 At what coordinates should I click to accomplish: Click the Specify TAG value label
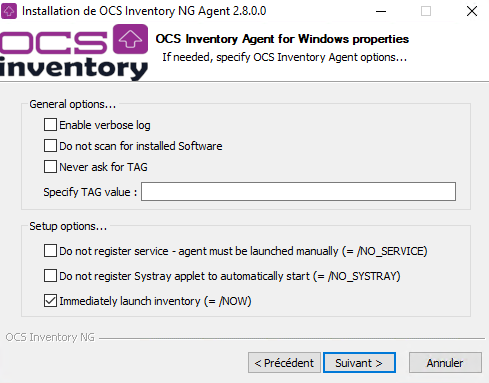coord(90,192)
